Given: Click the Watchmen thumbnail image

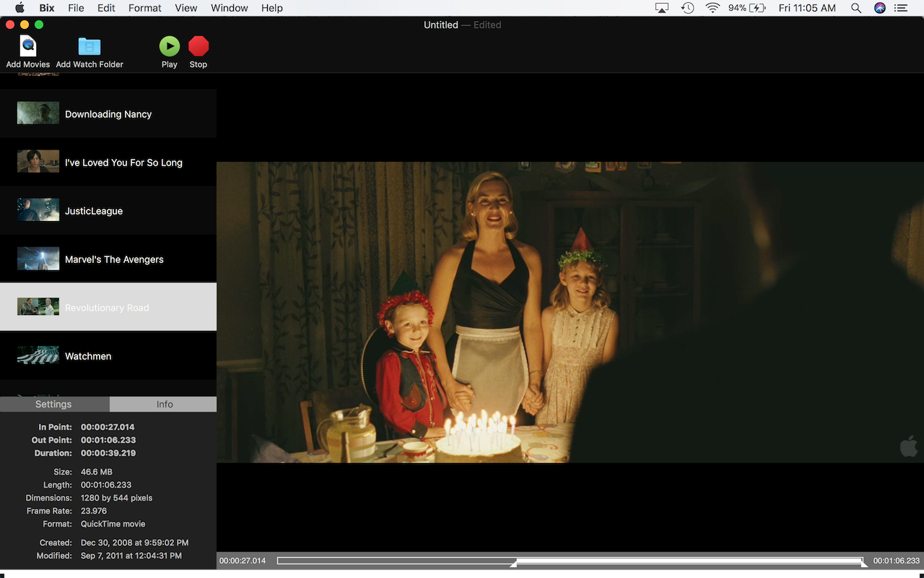Looking at the screenshot, I should tap(38, 355).
